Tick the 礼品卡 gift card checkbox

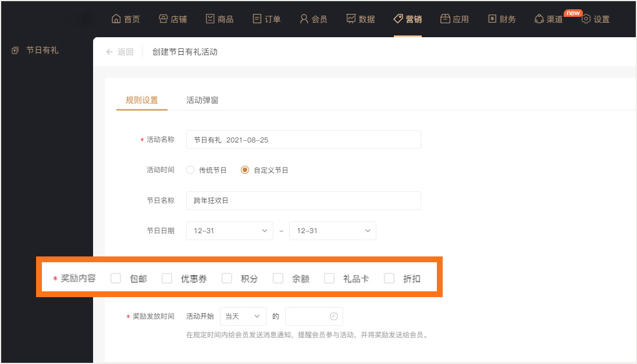pyautogui.click(x=329, y=278)
